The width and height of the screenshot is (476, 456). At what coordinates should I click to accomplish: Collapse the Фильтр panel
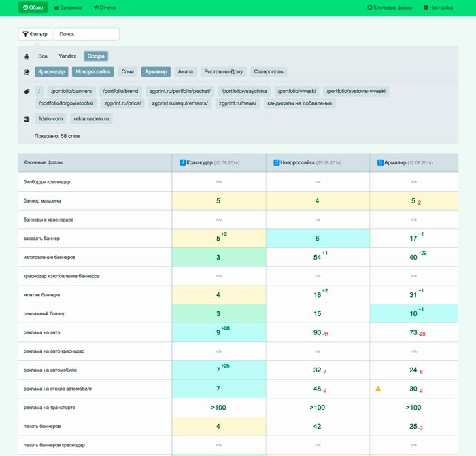(x=34, y=34)
